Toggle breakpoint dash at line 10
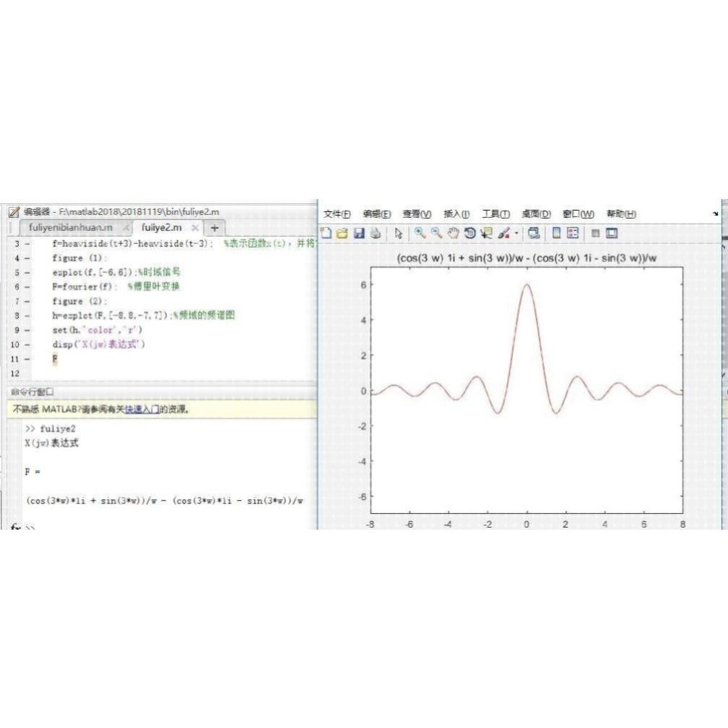728x728 pixels. point(27,344)
